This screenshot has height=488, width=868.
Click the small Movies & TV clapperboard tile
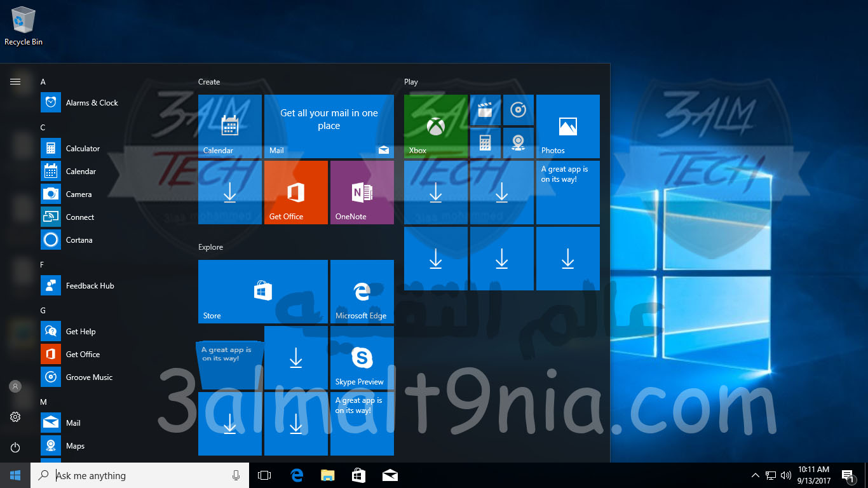tap(485, 110)
